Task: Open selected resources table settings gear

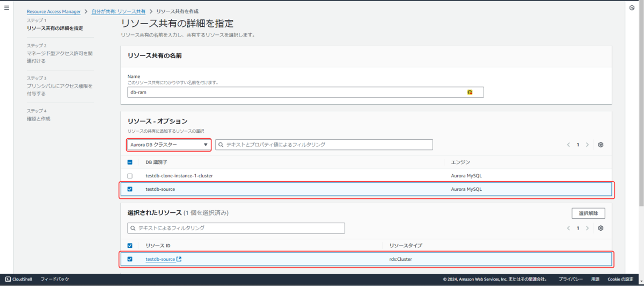Action: 601,228
